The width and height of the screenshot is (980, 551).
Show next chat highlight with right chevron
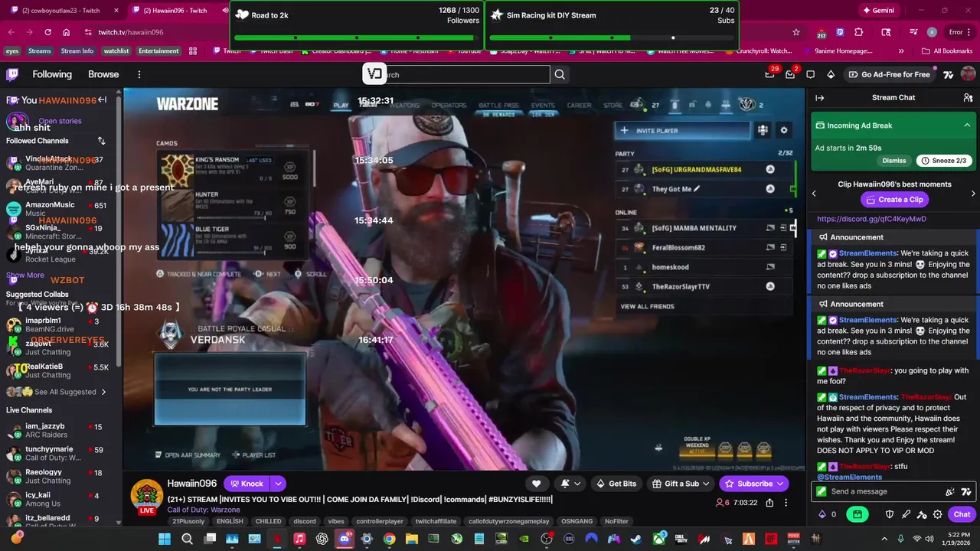973,194
